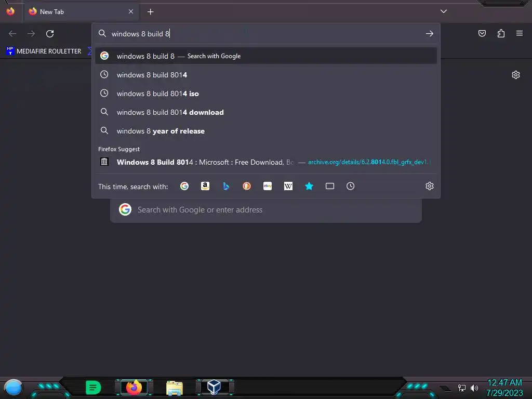Click the forward navigation arrow
Image resolution: width=532 pixels, height=399 pixels.
[31, 34]
